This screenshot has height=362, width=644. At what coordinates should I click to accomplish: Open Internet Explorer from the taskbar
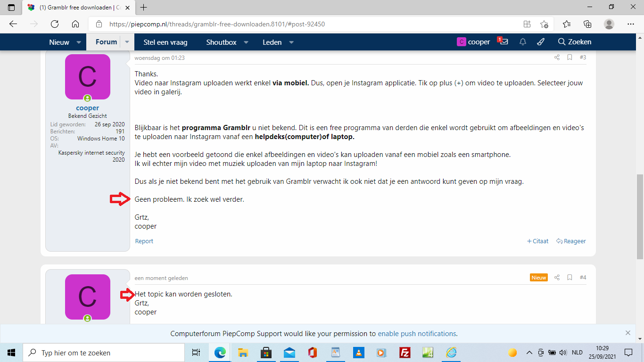pyautogui.click(x=451, y=353)
